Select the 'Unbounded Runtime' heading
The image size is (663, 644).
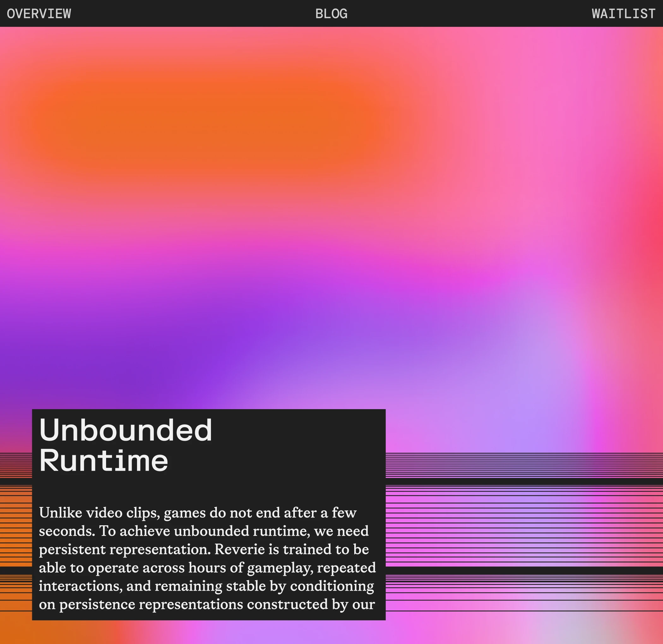(126, 445)
